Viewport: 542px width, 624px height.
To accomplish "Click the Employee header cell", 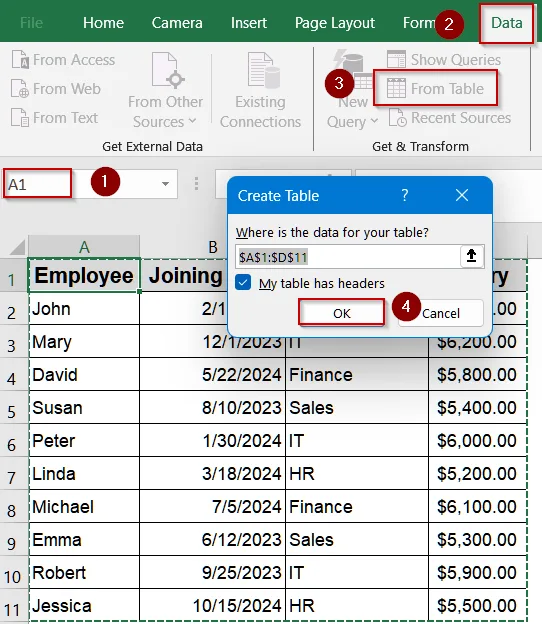I will pyautogui.click(x=84, y=275).
